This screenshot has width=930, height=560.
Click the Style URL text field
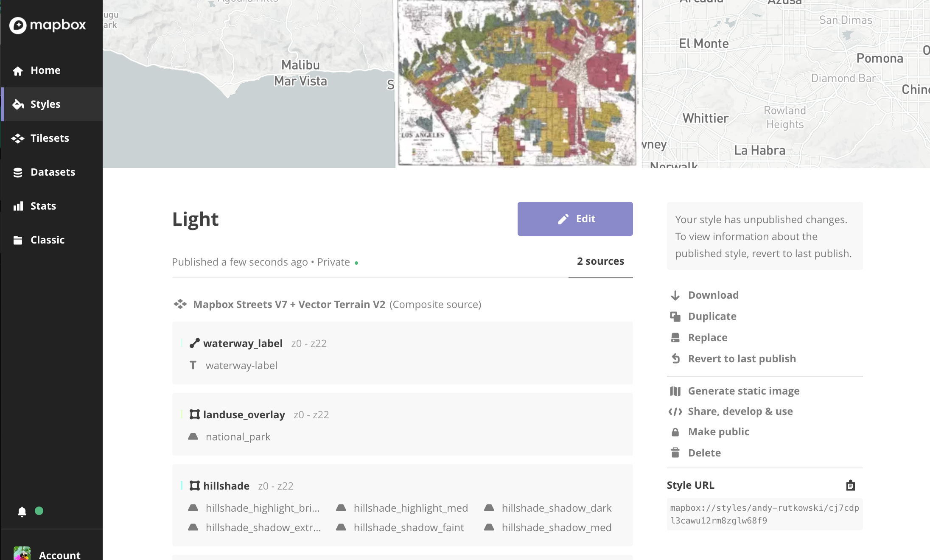[764, 514]
